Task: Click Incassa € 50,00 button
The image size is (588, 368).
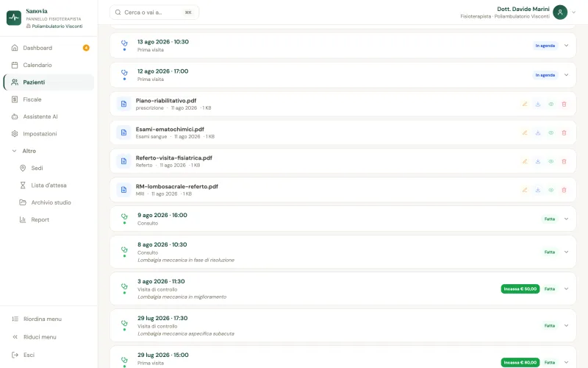Action: [x=520, y=289]
